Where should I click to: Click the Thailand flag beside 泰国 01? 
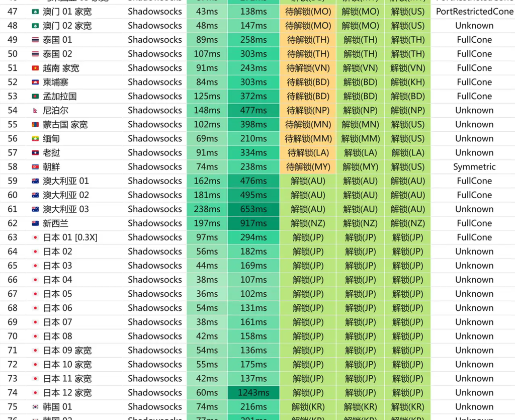pos(35,40)
